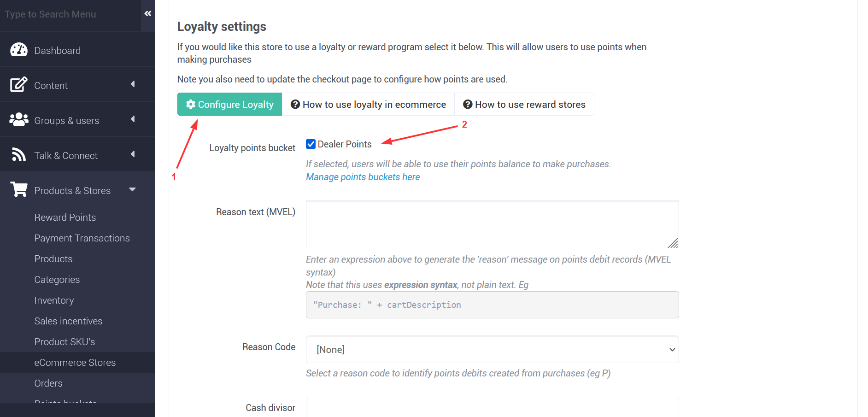Collapse the Products & Stores caret
868x417 pixels.
[132, 189]
